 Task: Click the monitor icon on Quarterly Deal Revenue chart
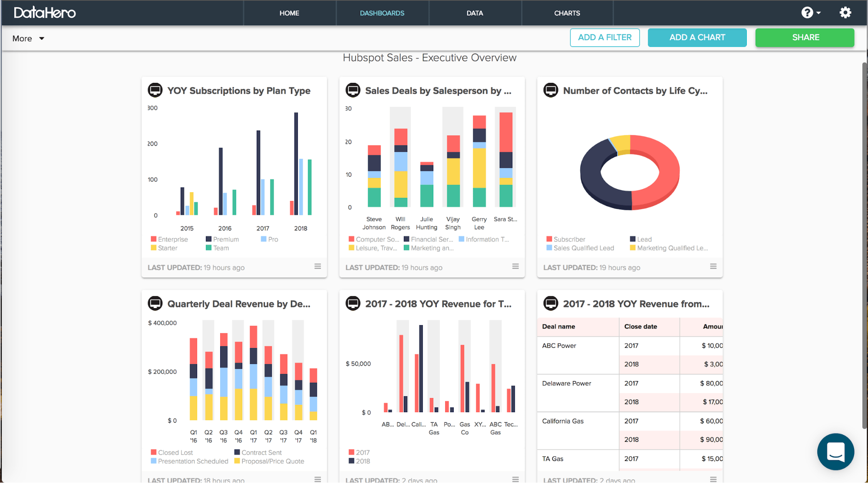(155, 303)
